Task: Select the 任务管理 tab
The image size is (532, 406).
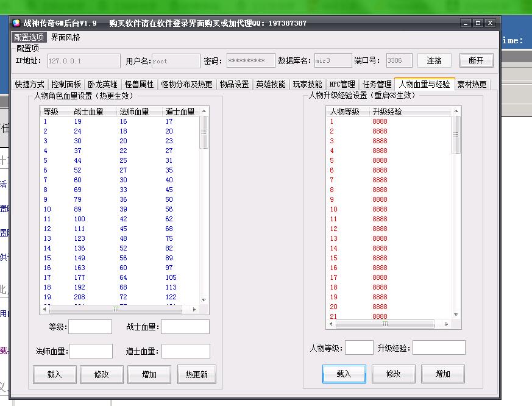Action: 377,84
